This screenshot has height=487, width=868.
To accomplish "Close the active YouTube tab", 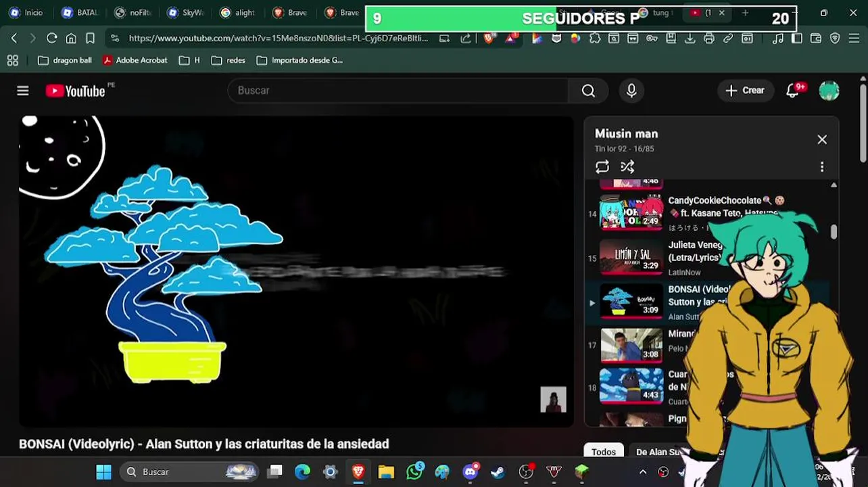I will [721, 13].
